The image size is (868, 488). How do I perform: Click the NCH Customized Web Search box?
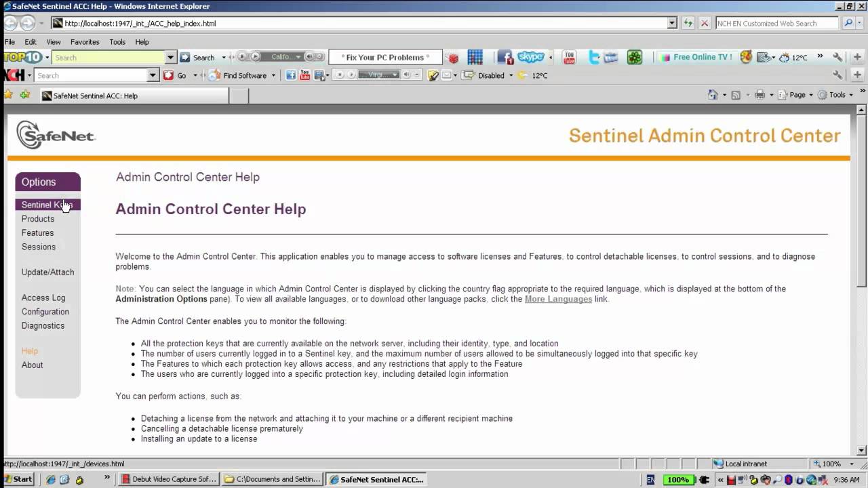(x=776, y=23)
